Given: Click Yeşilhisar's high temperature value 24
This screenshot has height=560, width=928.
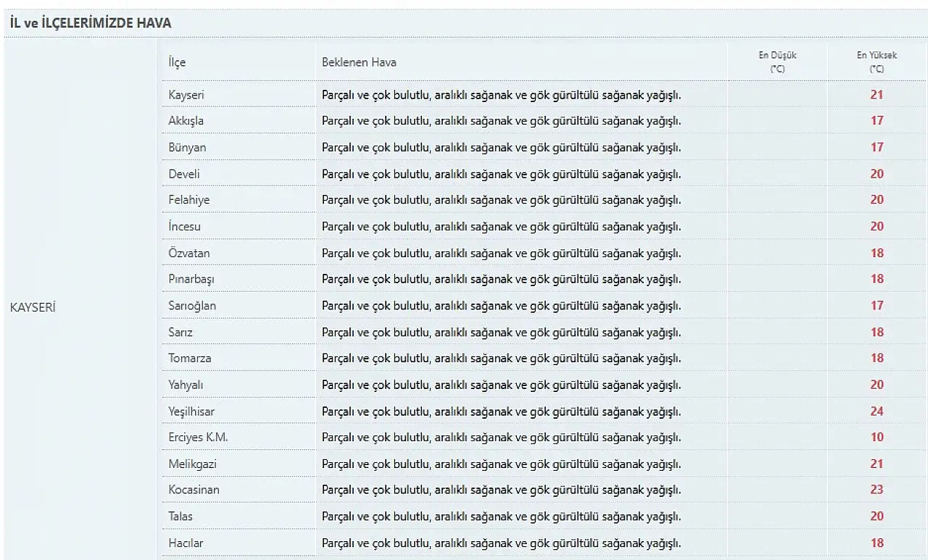Looking at the screenshot, I should point(877,411).
